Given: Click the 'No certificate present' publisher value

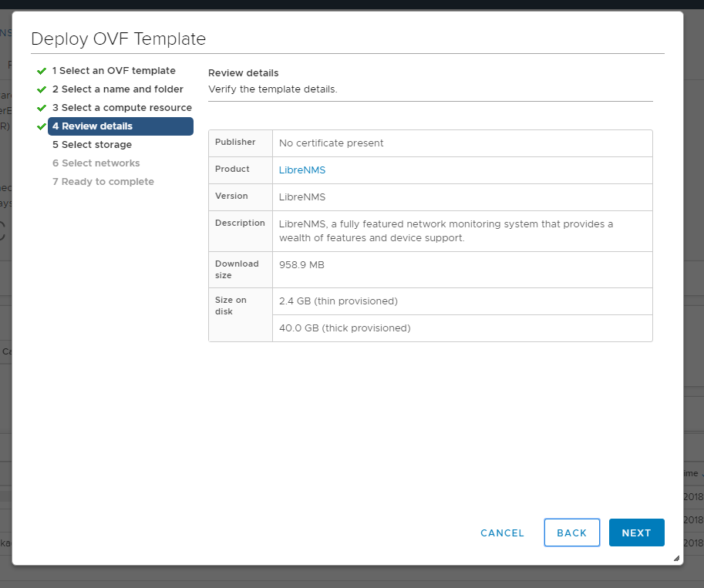Looking at the screenshot, I should click(x=331, y=143).
